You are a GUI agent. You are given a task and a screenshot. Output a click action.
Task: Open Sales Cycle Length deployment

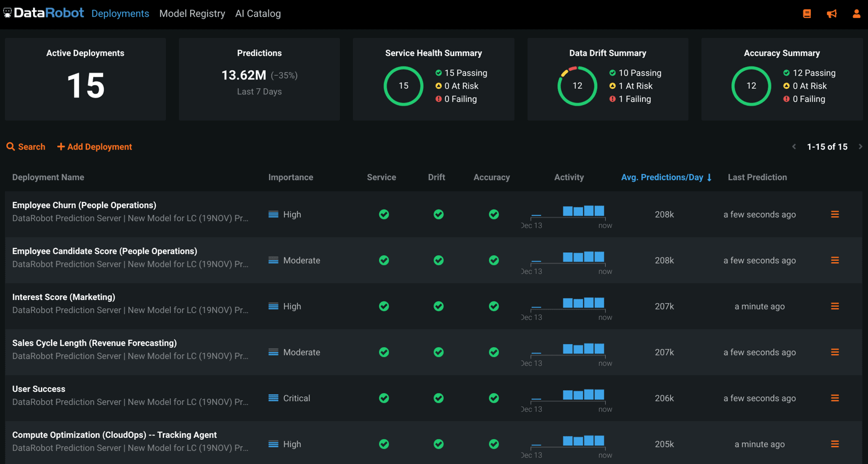(x=94, y=343)
